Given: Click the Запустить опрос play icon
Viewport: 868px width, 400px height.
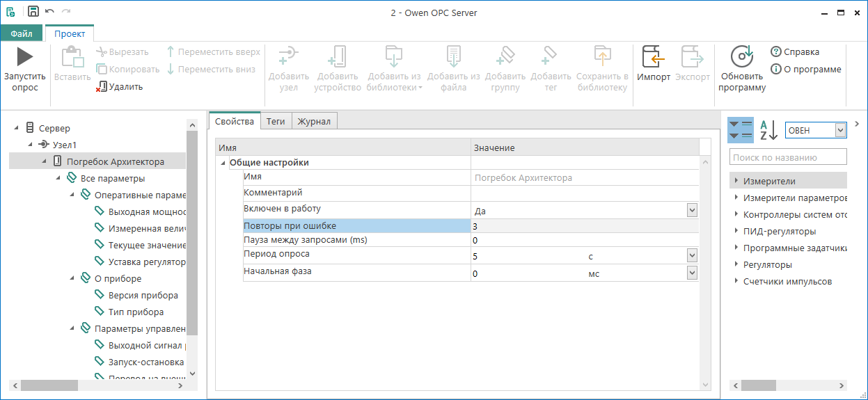Looking at the screenshot, I should (x=24, y=57).
